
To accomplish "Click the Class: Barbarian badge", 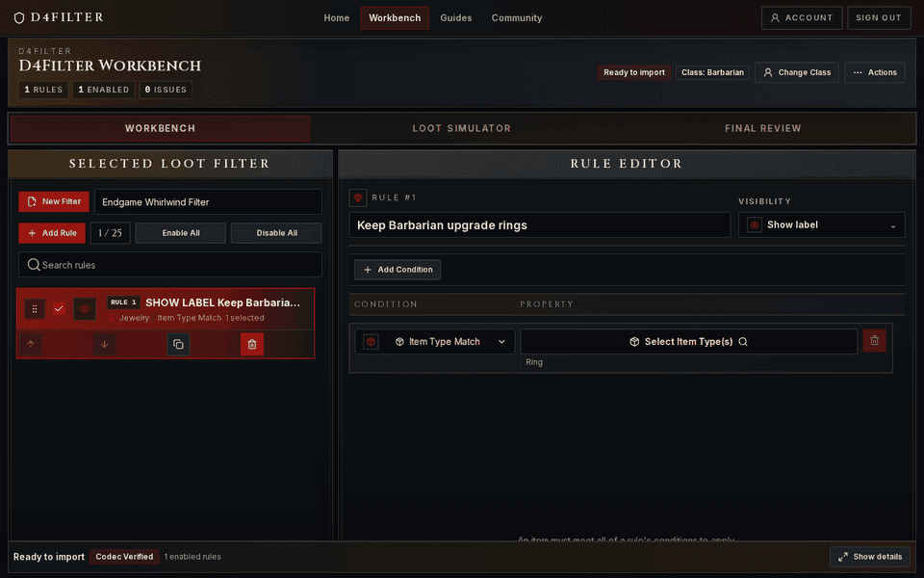I will tap(712, 72).
